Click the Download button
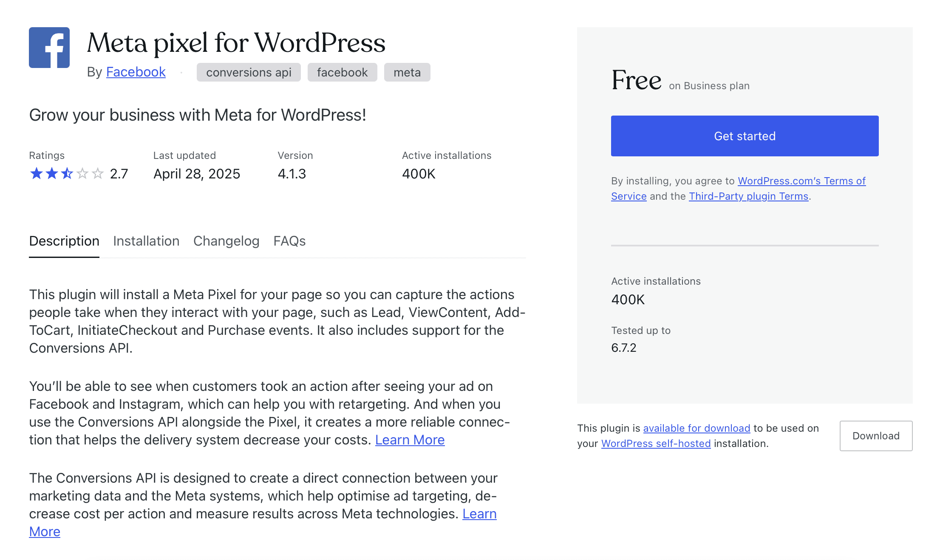The width and height of the screenshot is (940, 560). coord(876,436)
